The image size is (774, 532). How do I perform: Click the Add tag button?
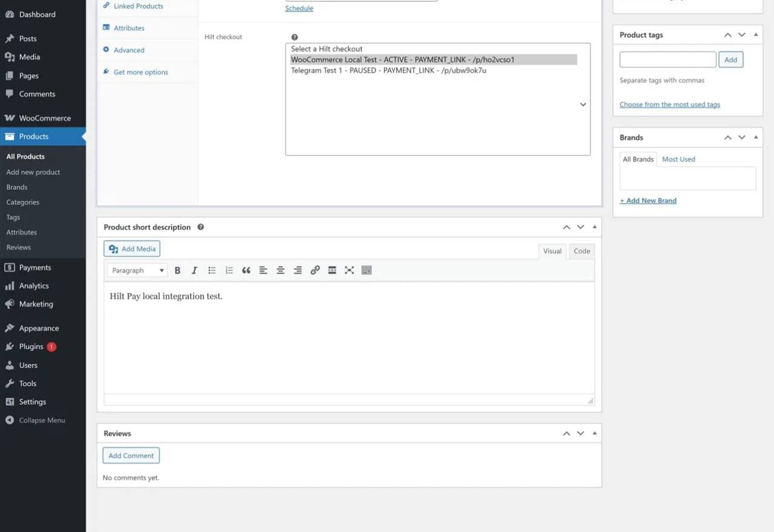click(x=730, y=59)
